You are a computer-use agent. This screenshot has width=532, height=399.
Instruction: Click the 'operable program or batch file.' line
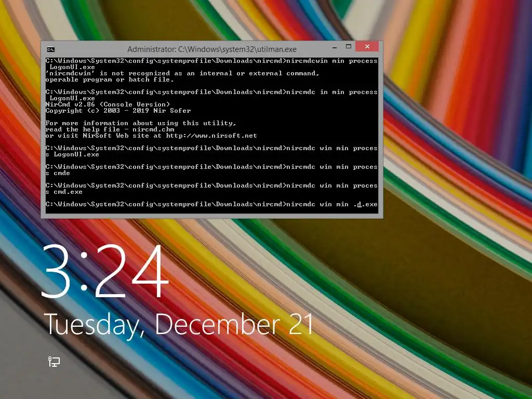click(x=110, y=79)
